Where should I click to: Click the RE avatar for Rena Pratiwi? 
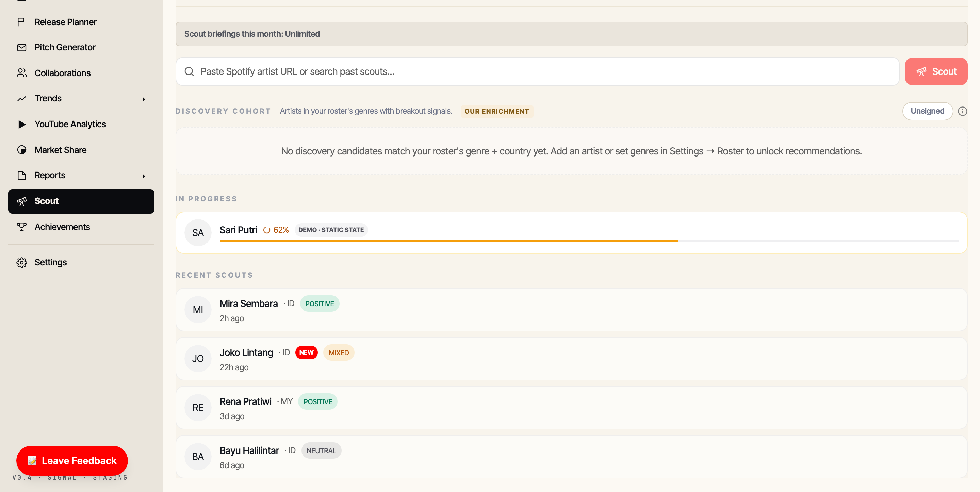[x=198, y=408]
